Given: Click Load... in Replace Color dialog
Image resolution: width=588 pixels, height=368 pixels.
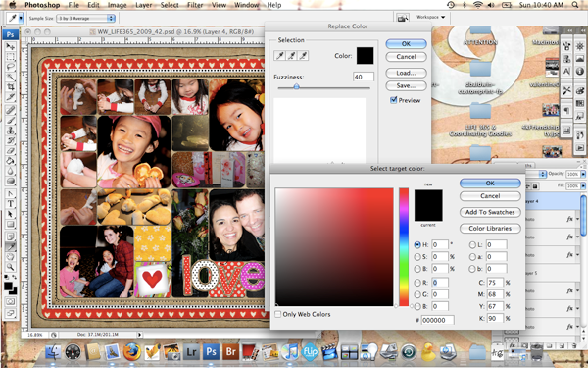Looking at the screenshot, I should pos(406,73).
